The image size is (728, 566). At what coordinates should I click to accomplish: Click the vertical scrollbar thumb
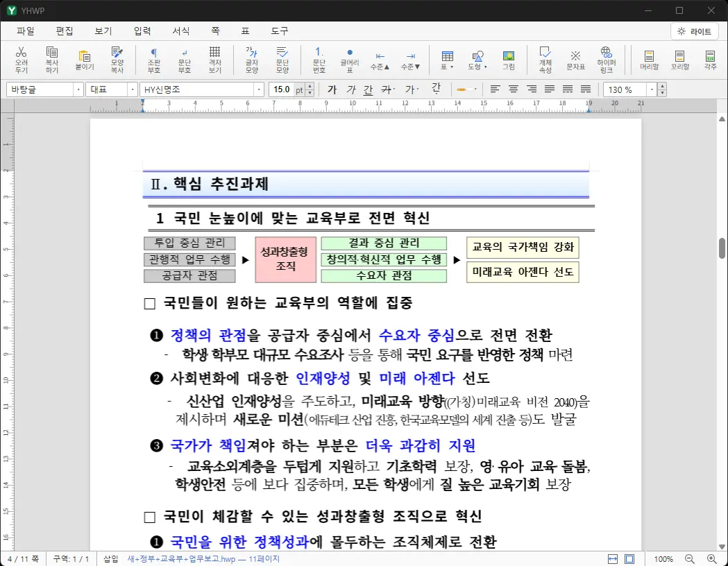pyautogui.click(x=722, y=248)
